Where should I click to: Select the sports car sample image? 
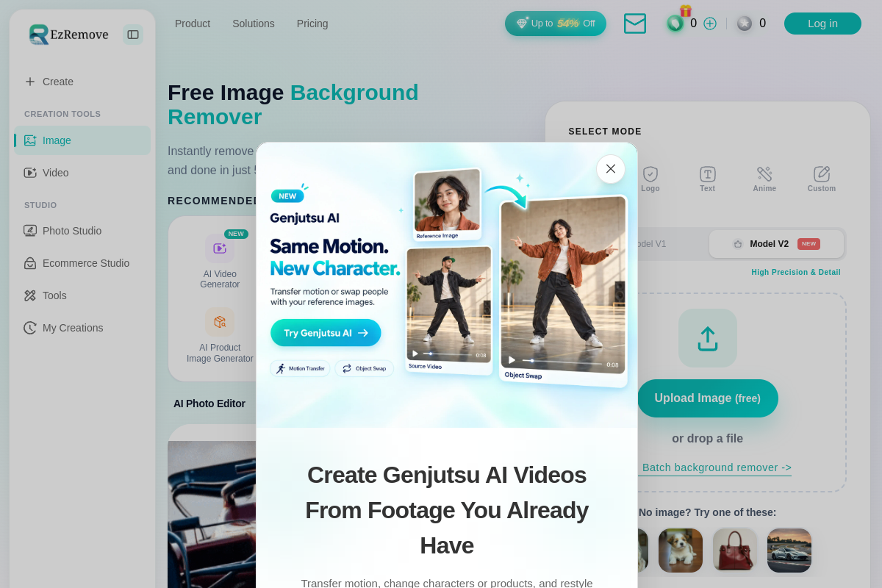[x=789, y=551]
